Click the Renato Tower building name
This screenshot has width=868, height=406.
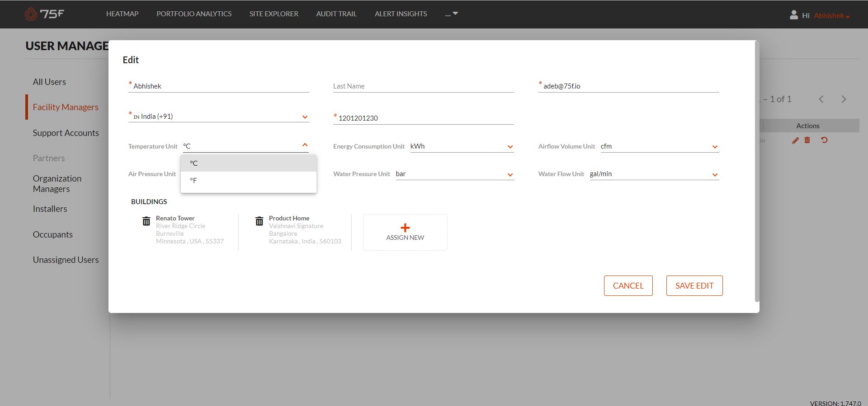point(175,218)
